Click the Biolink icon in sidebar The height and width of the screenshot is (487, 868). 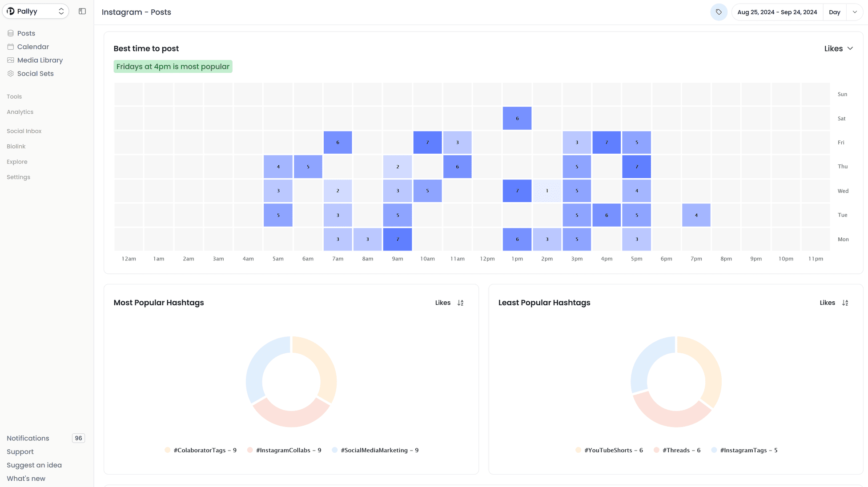click(16, 146)
